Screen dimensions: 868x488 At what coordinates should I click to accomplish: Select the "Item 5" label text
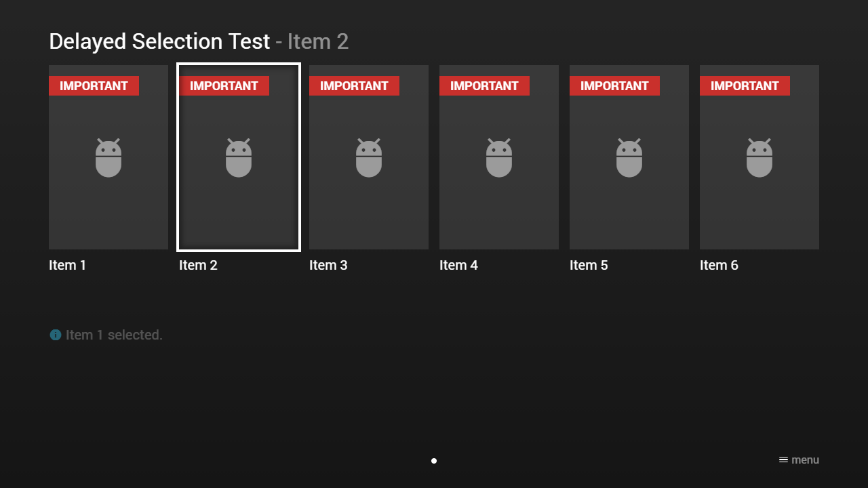pos(589,265)
